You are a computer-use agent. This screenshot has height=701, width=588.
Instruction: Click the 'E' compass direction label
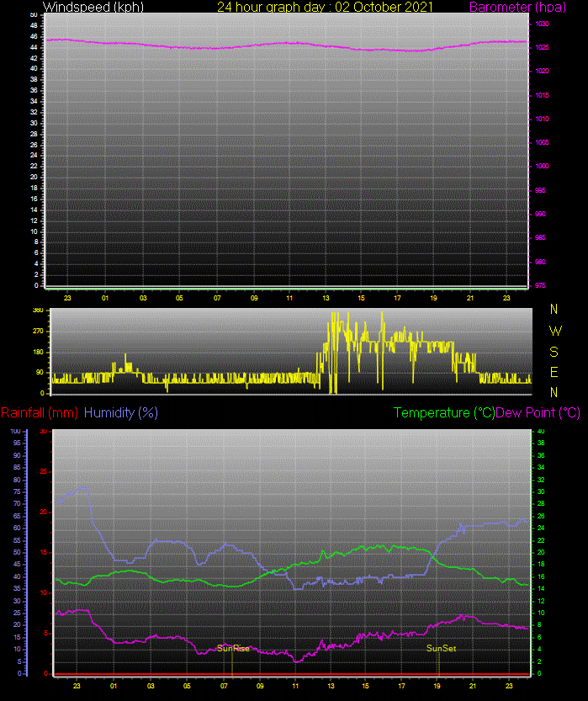[554, 373]
